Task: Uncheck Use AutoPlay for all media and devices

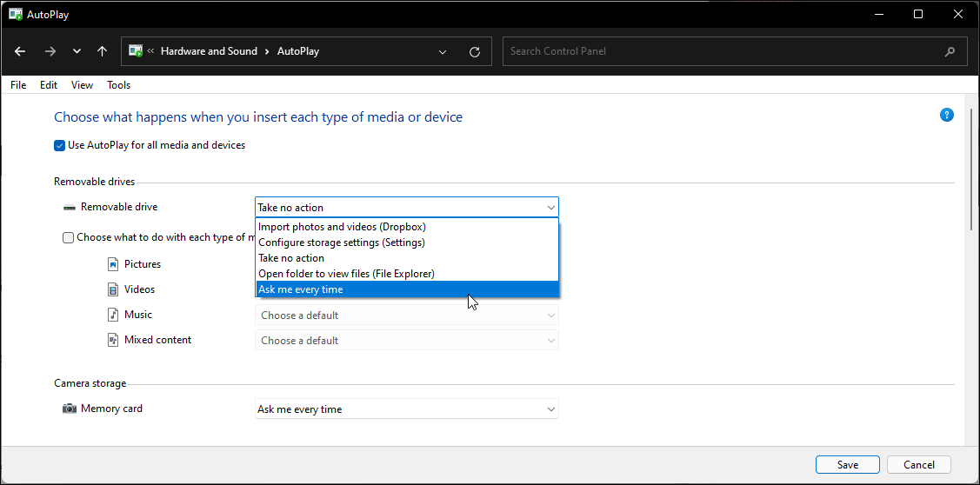Action: click(x=60, y=145)
